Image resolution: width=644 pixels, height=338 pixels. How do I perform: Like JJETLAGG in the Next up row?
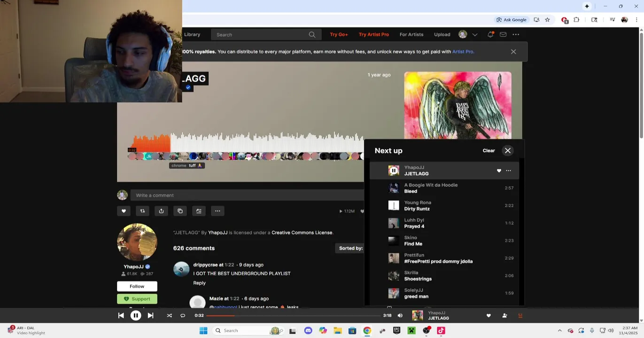tap(499, 171)
